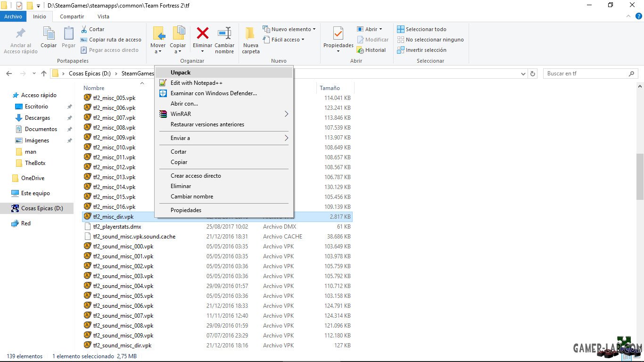Expand the Enviar a submenu

click(224, 138)
